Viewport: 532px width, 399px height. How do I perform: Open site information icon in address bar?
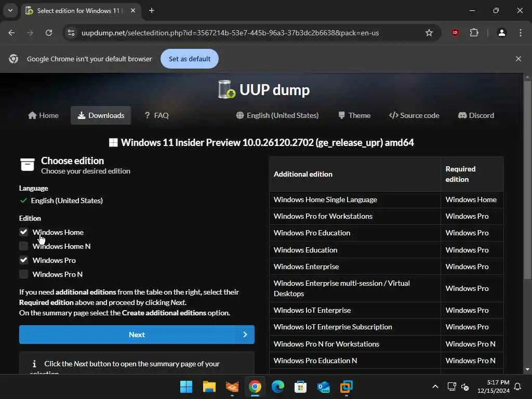(x=71, y=33)
